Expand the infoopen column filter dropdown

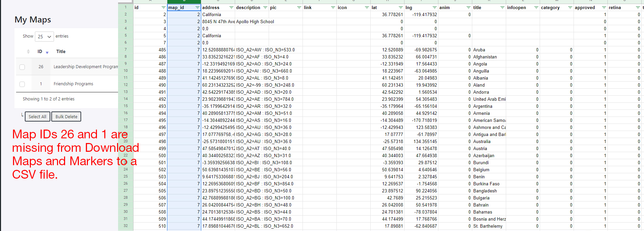point(536,8)
